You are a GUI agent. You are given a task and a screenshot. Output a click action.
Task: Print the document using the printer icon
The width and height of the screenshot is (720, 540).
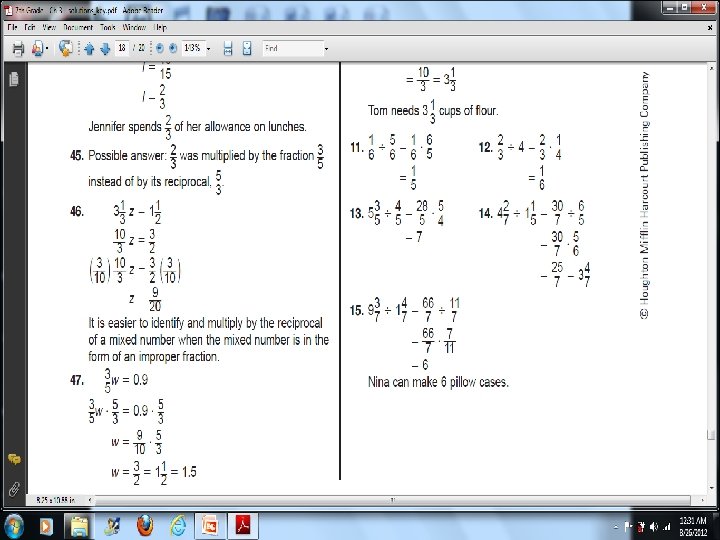click(x=18, y=48)
